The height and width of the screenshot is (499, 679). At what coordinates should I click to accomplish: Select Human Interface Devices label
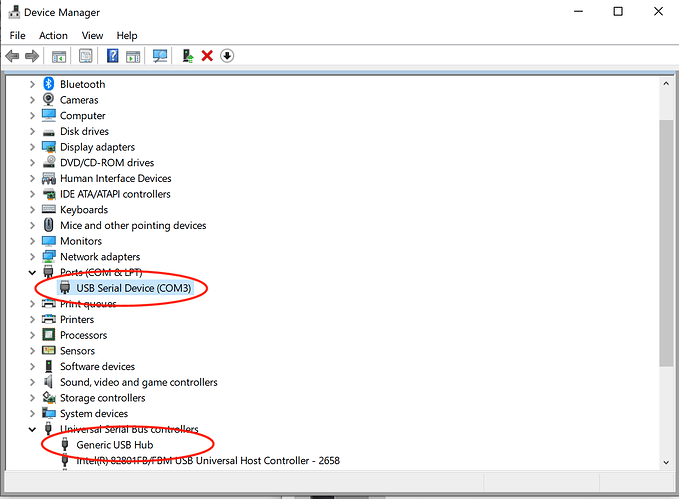[x=116, y=178]
